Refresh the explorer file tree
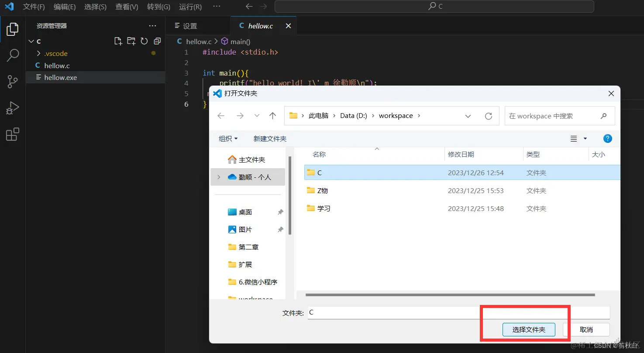The width and height of the screenshot is (644, 353). (144, 41)
